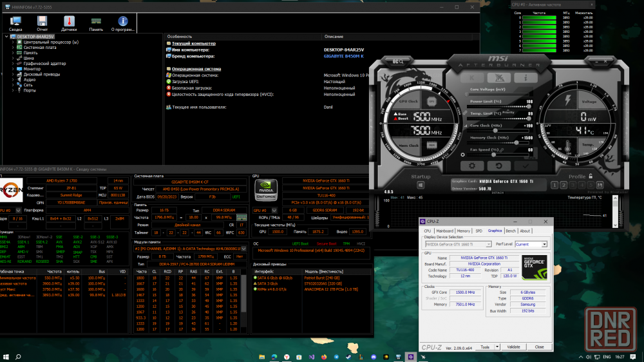Toggle the Fan Speed link chain icon
The image size is (644, 362).
pos(502,150)
